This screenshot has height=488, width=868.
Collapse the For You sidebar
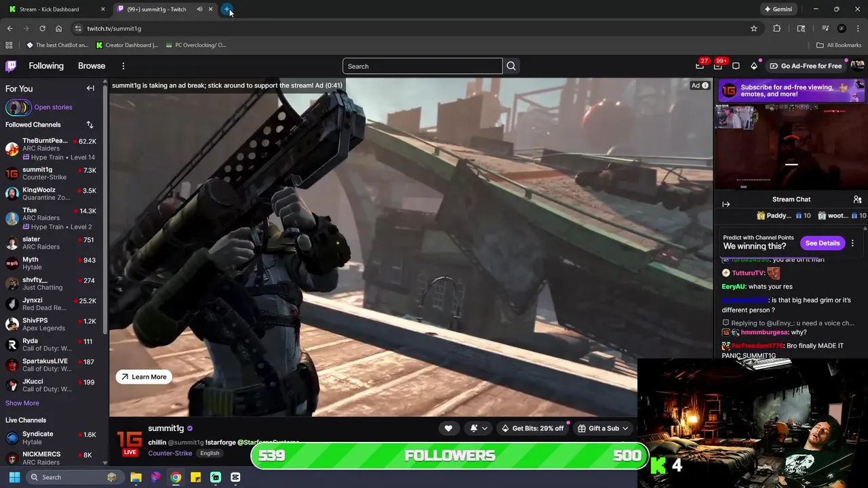point(90,88)
